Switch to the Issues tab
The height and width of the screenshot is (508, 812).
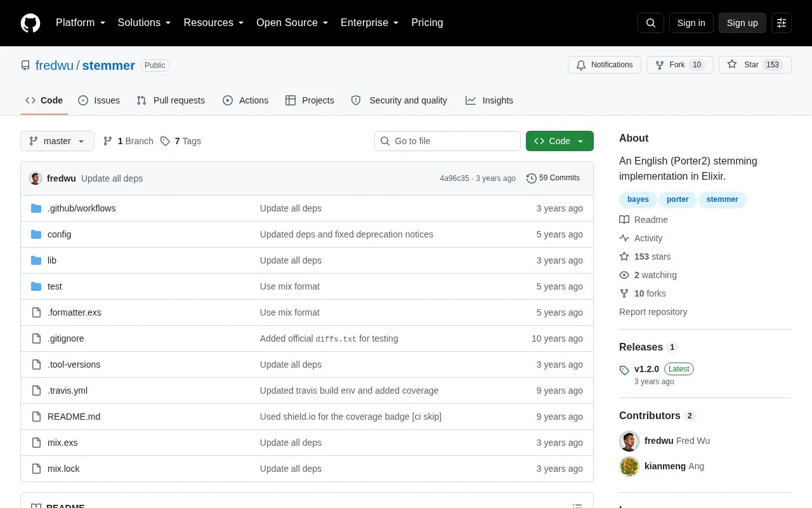(x=99, y=100)
